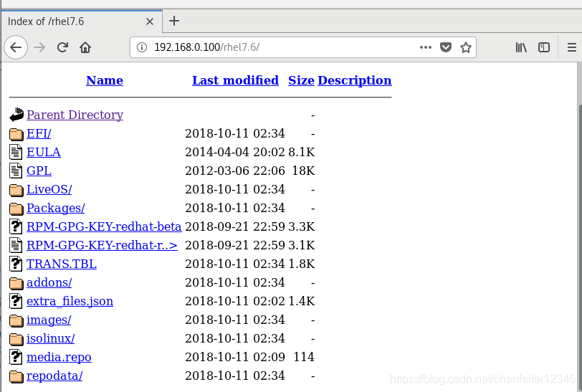Select the TRANS.TBL size '1.8K'
The image size is (582, 392).
pyautogui.click(x=301, y=264)
